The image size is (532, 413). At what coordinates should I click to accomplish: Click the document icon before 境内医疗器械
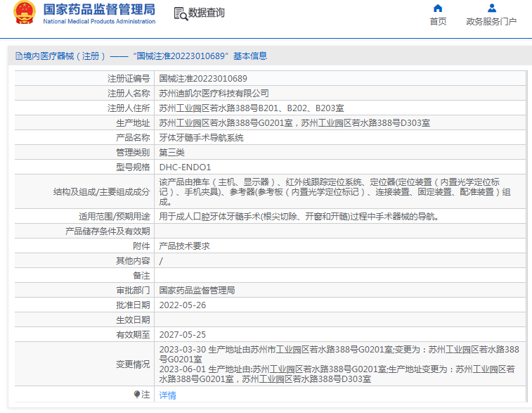coord(19,56)
